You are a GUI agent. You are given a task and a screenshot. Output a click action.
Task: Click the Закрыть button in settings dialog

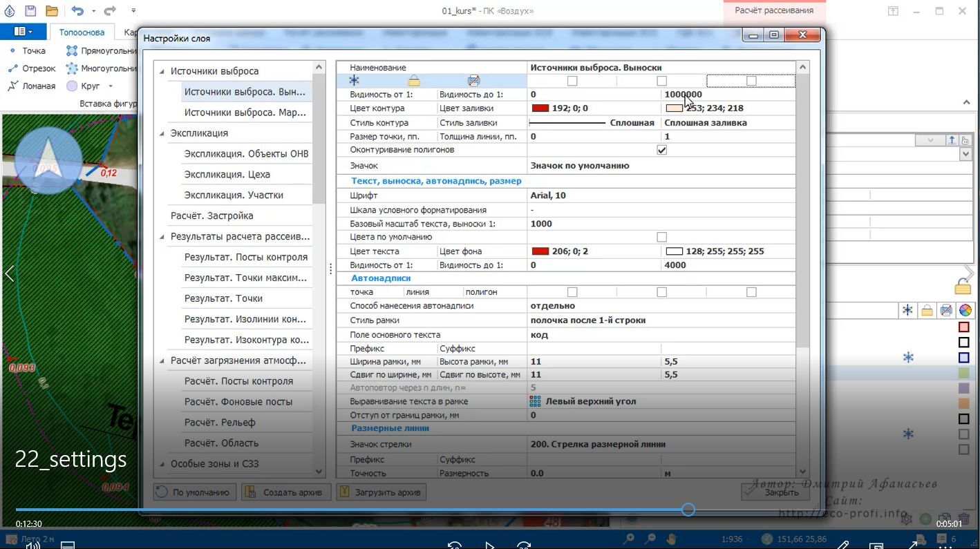click(775, 492)
